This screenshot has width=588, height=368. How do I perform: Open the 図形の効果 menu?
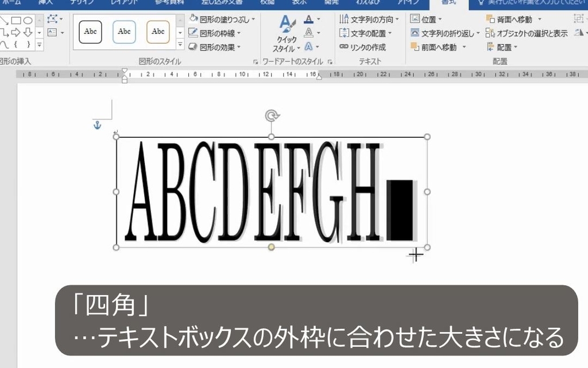(214, 47)
